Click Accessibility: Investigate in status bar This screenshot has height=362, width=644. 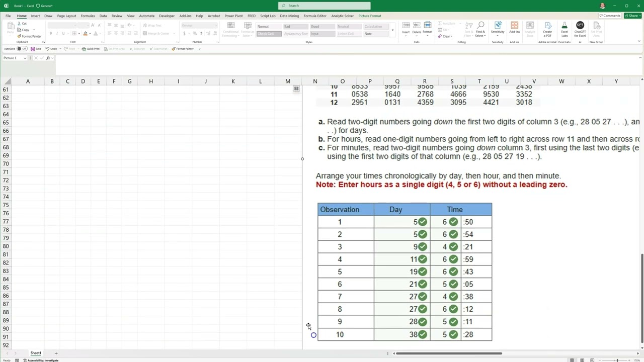(41, 360)
